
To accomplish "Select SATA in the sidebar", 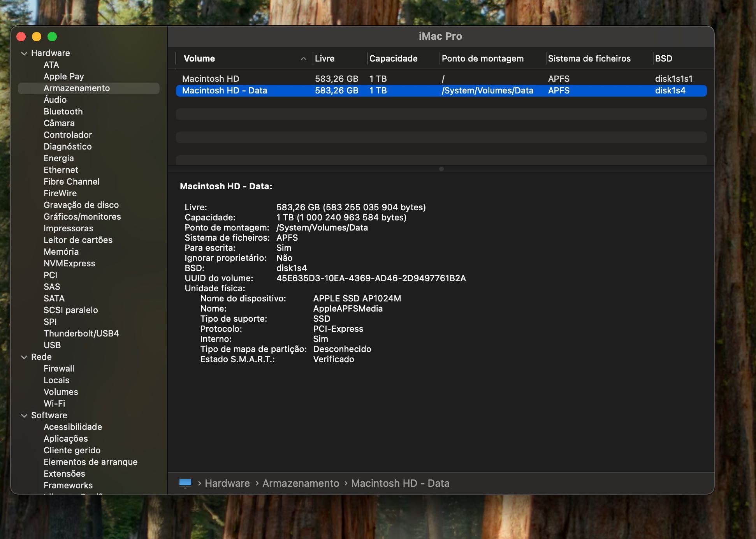I will click(54, 298).
